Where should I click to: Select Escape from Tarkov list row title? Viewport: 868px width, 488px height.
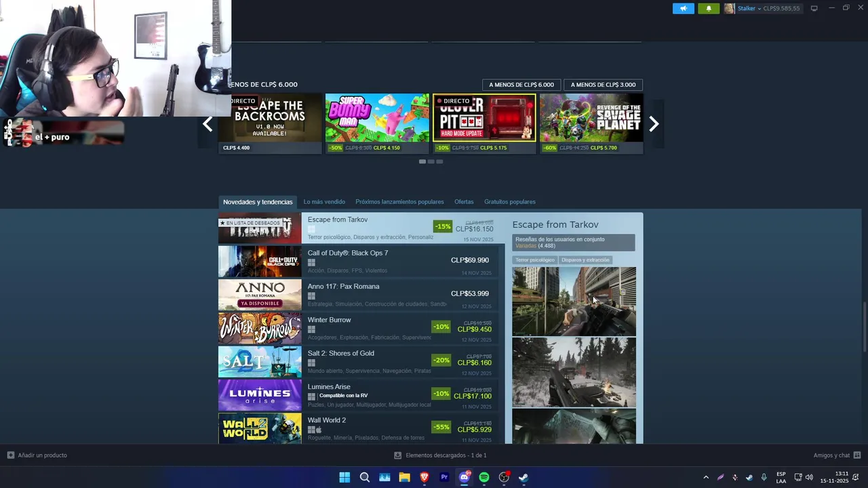[338, 220]
